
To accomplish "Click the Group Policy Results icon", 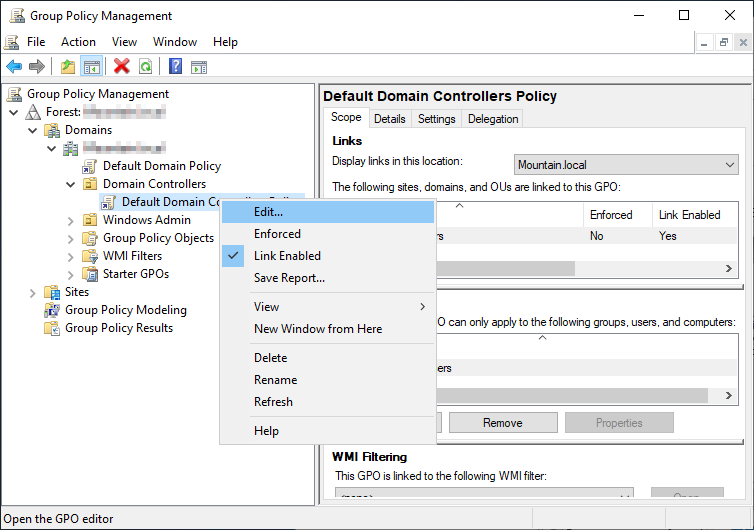I will [x=52, y=328].
